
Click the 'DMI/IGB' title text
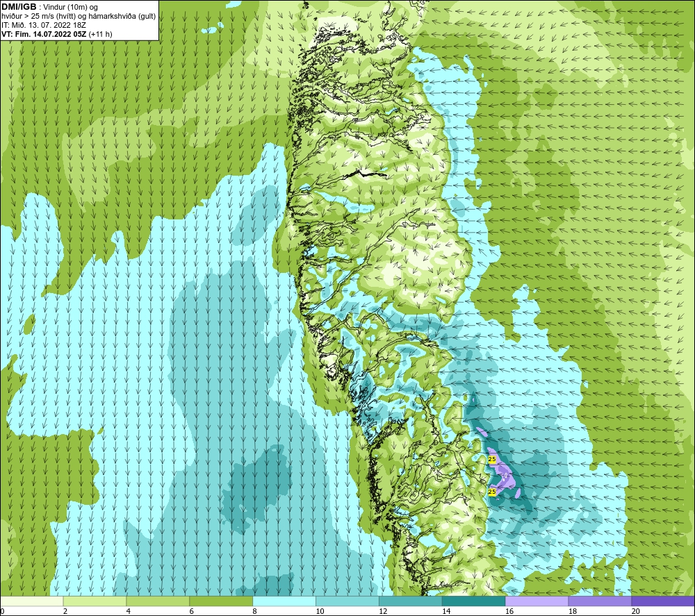click(19, 7)
